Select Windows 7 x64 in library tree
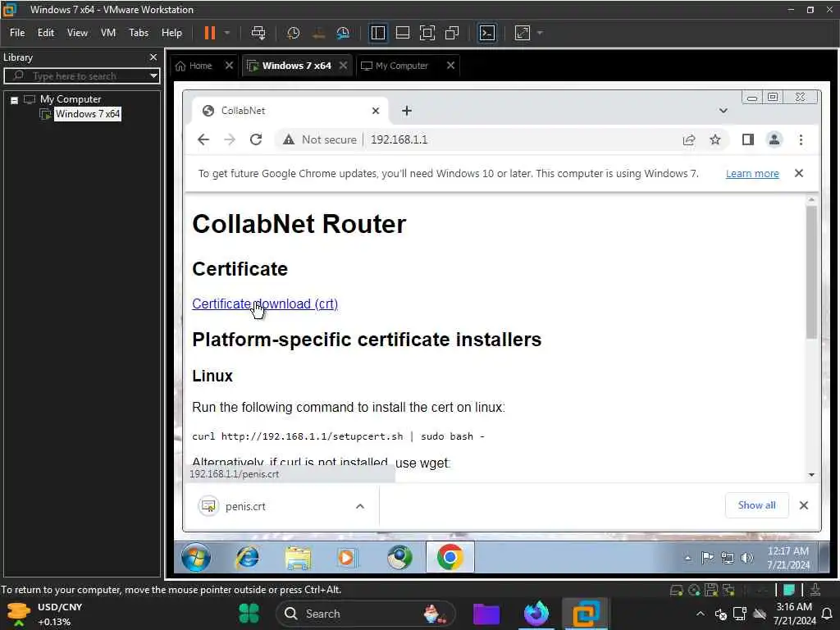This screenshot has height=630, width=840. (x=87, y=114)
